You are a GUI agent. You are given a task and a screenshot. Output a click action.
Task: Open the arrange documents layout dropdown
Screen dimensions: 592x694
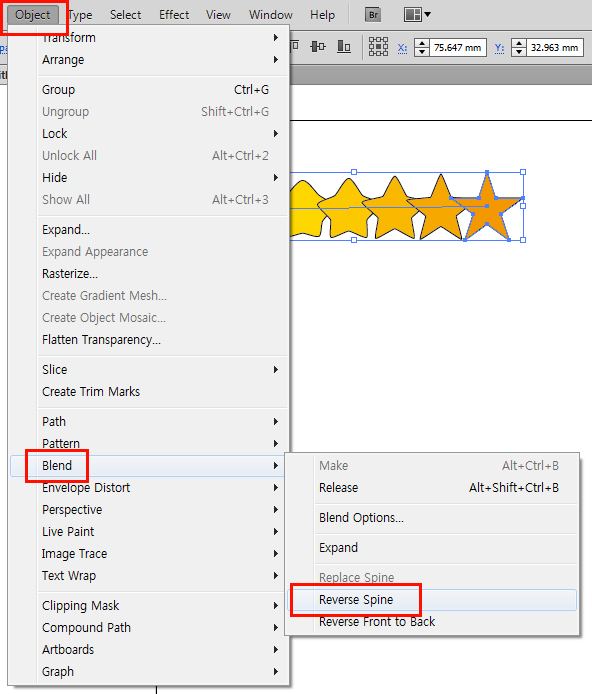(417, 15)
